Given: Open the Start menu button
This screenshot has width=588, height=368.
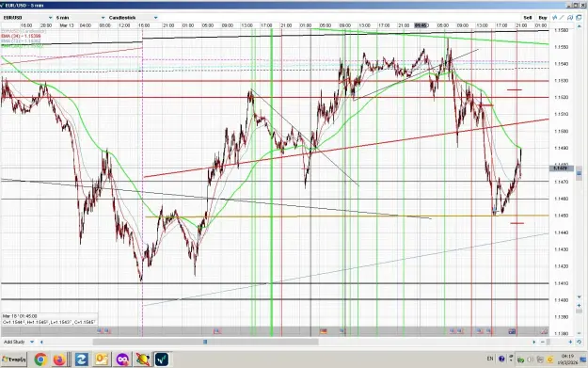Looking at the screenshot, I should [13, 360].
